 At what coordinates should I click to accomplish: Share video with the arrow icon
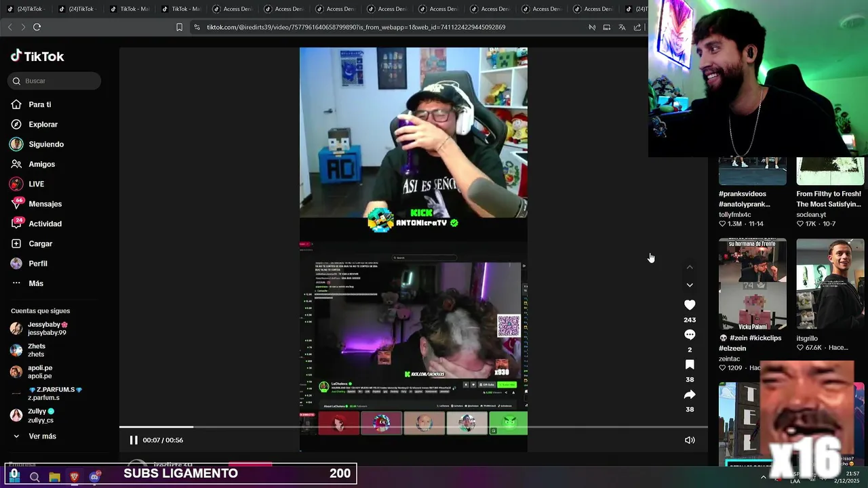click(690, 394)
